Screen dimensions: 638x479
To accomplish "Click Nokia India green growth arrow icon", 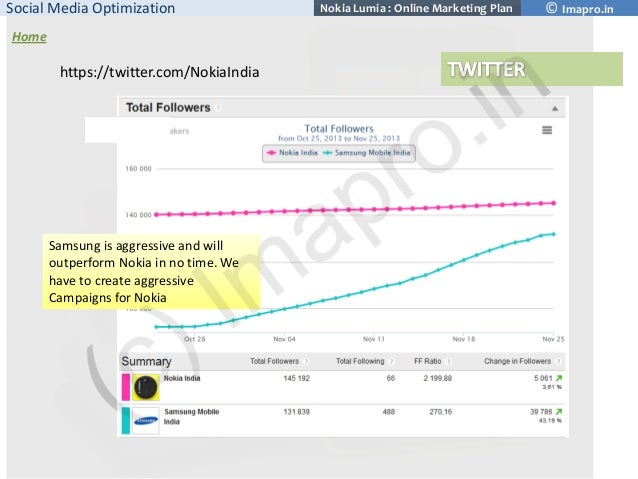I will [559, 378].
